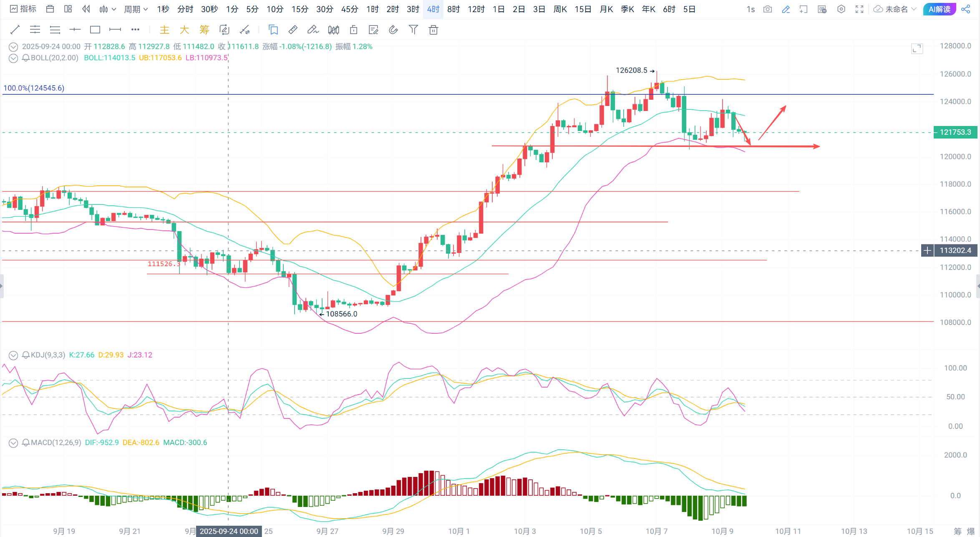Click the trash can delete drawings icon

[433, 30]
